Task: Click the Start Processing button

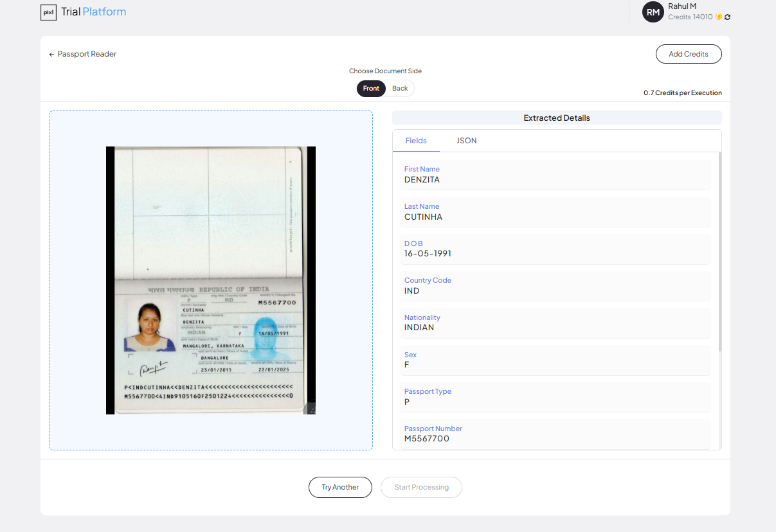Action: (421, 487)
